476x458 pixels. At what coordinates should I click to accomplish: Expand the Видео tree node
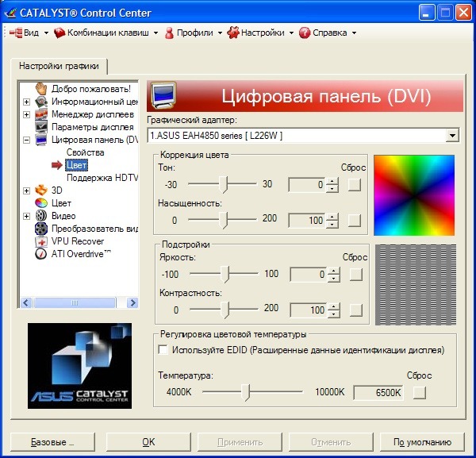27,216
